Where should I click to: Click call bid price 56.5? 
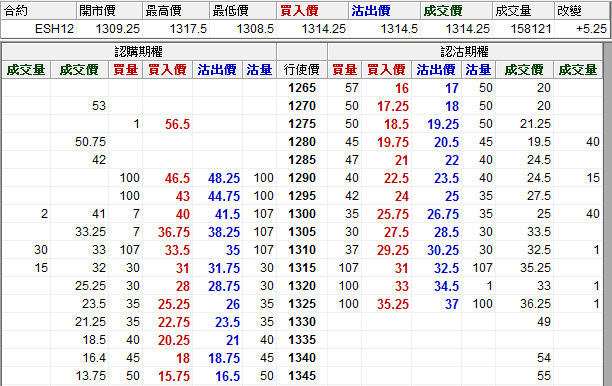point(177,124)
